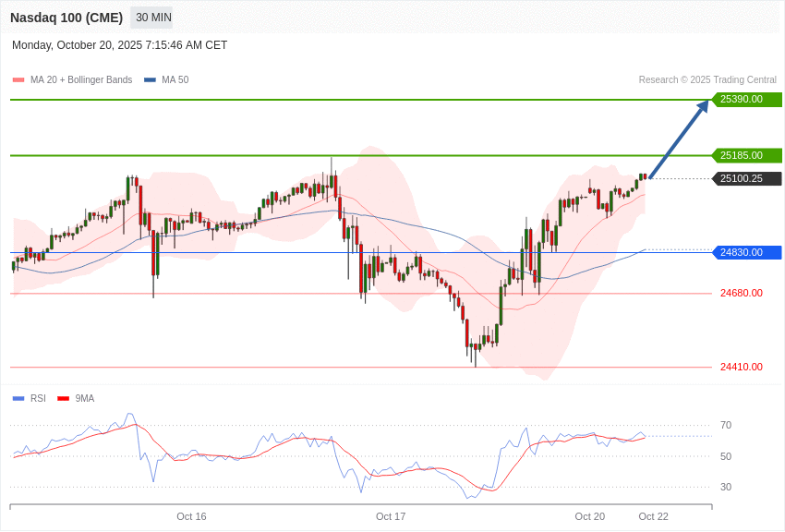This screenshot has height=532, width=785.
Task: Click the 25390.00 green price label
Action: tap(747, 99)
